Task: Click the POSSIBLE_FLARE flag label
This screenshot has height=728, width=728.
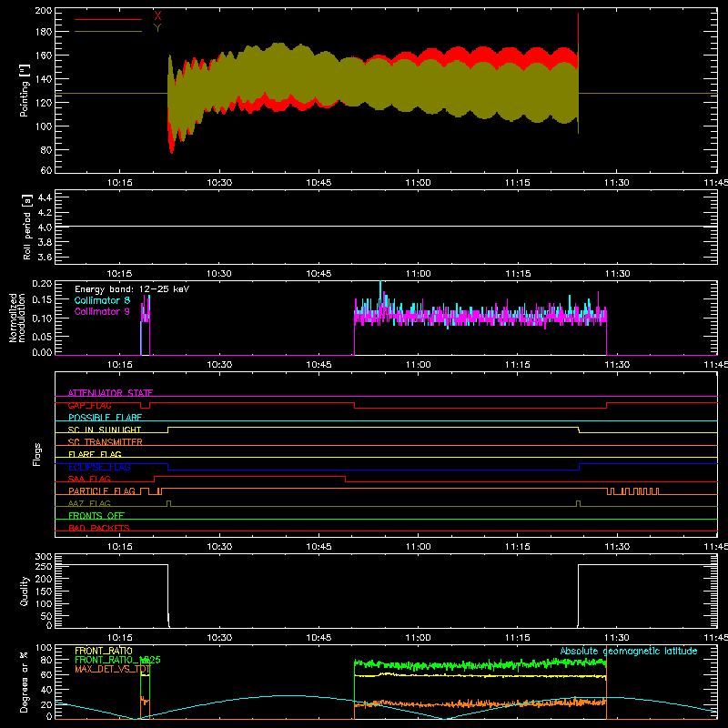Action: [x=105, y=418]
